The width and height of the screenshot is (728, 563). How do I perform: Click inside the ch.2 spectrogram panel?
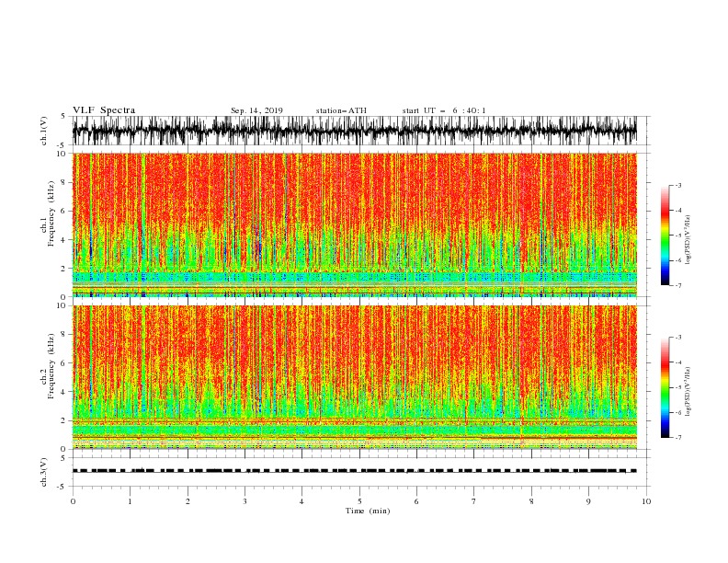coord(354,377)
